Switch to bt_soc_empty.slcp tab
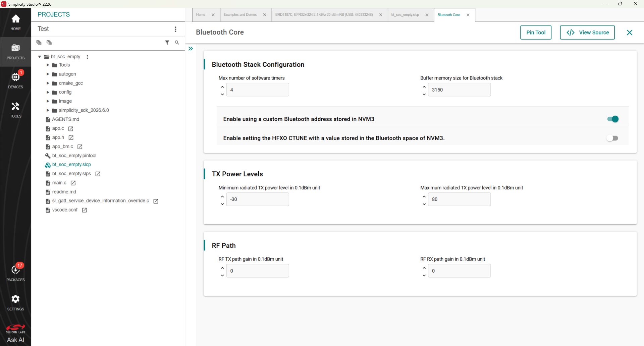 tap(405, 15)
